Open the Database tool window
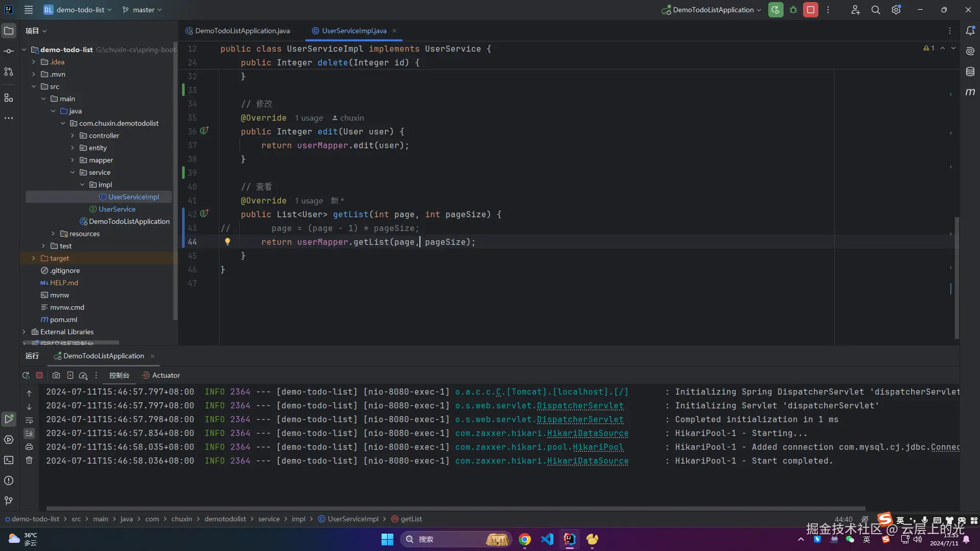This screenshot has height=551, width=980. click(x=970, y=72)
